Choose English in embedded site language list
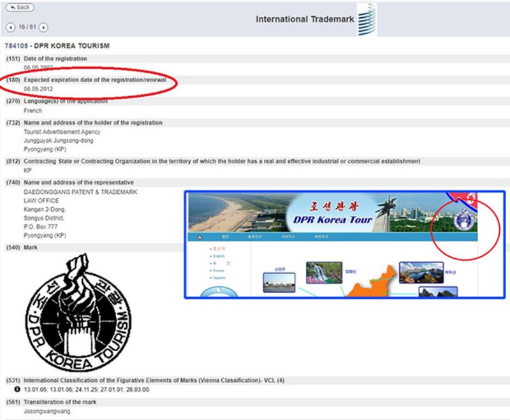 coord(219,256)
